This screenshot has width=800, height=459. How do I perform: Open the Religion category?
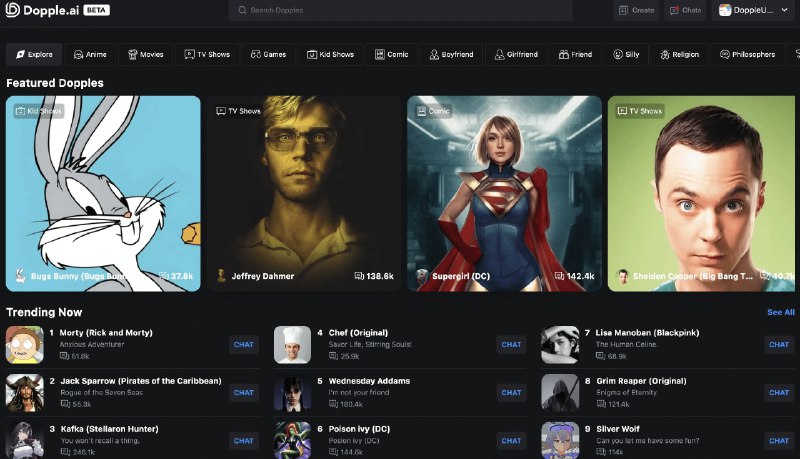tap(680, 55)
